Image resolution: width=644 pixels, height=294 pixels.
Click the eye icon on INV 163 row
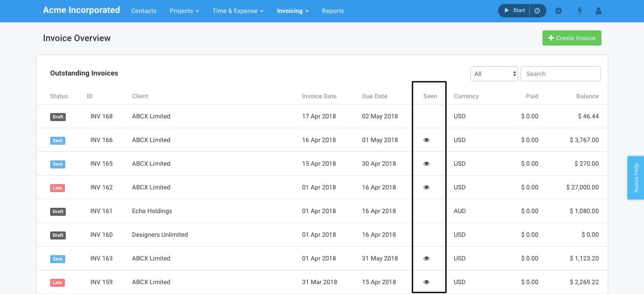tap(426, 258)
